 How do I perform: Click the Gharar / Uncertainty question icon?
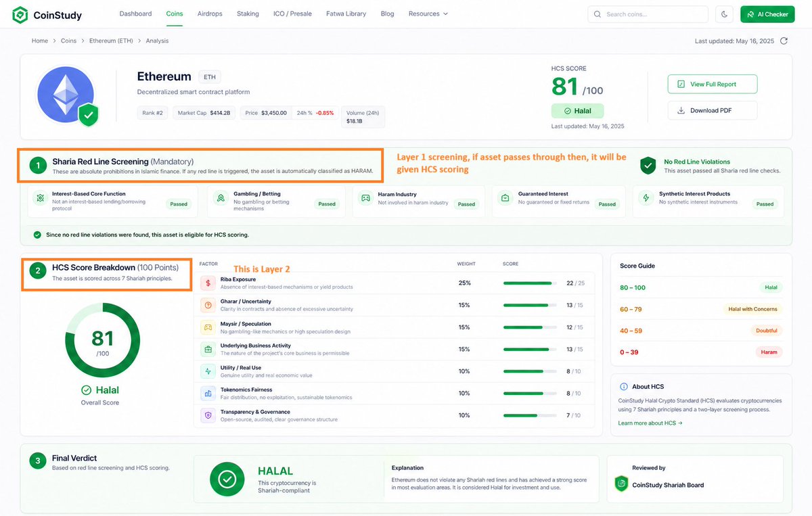tap(208, 306)
